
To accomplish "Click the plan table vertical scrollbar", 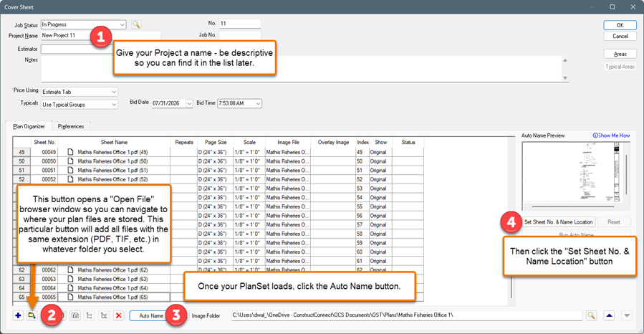I will coord(511,222).
